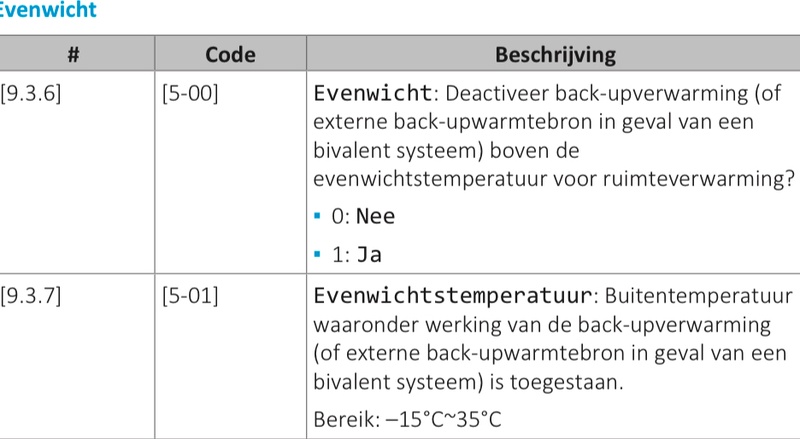Click the [9.3.6] cell
This screenshot has height=439, width=800.
pos(31,94)
